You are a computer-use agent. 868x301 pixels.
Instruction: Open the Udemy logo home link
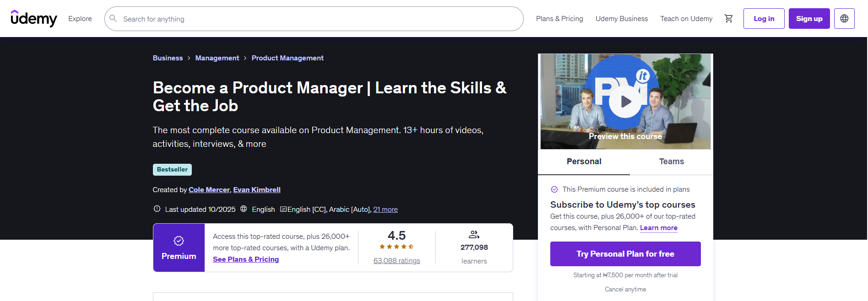[x=34, y=19]
